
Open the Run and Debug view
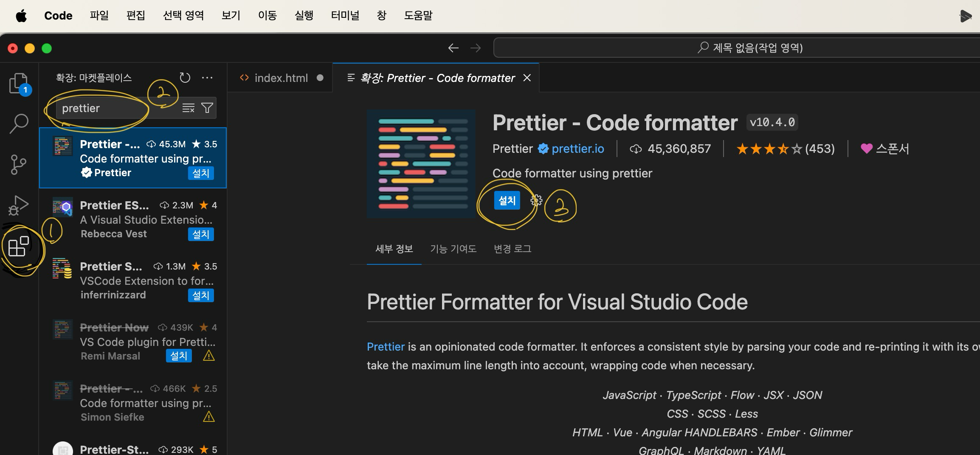point(19,205)
